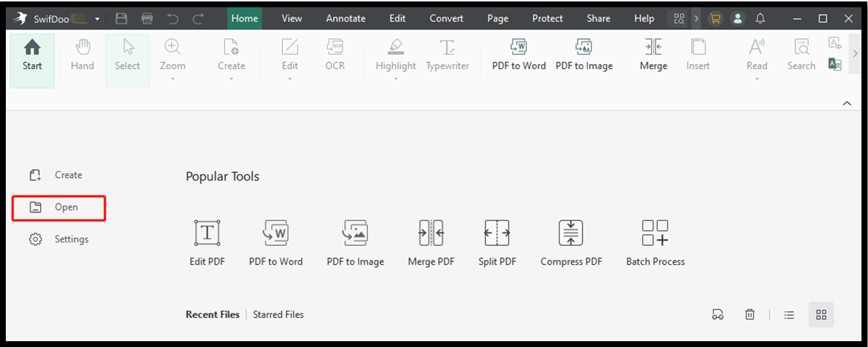Click Settings in the left sidebar
This screenshot has width=868, height=347.
pyautogui.click(x=59, y=239)
